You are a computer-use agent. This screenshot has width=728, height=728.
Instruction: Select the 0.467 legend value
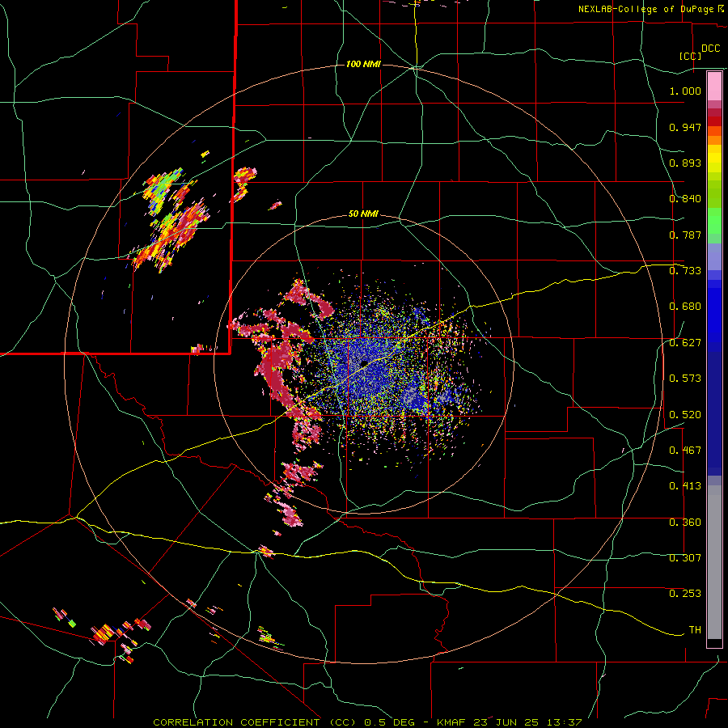coord(685,451)
